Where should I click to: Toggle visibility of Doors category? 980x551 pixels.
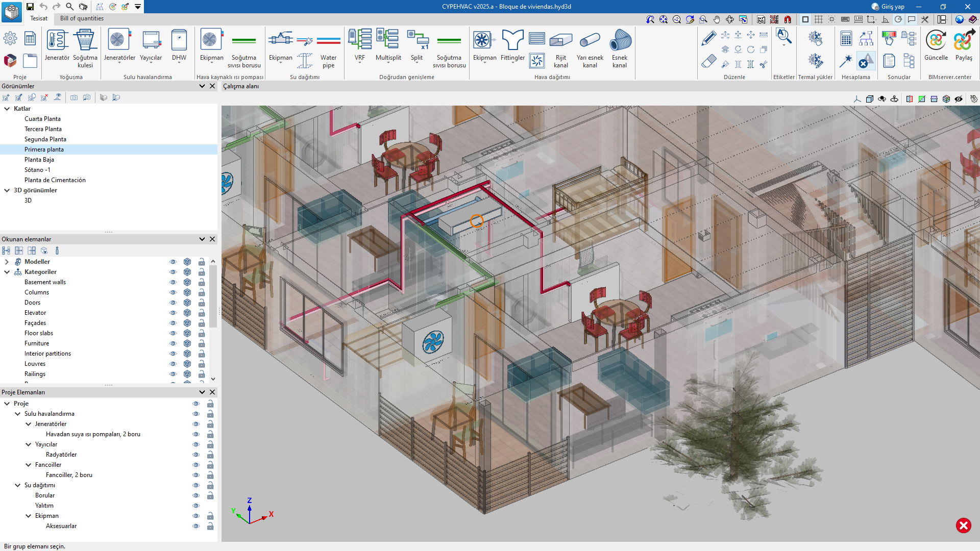(x=173, y=303)
